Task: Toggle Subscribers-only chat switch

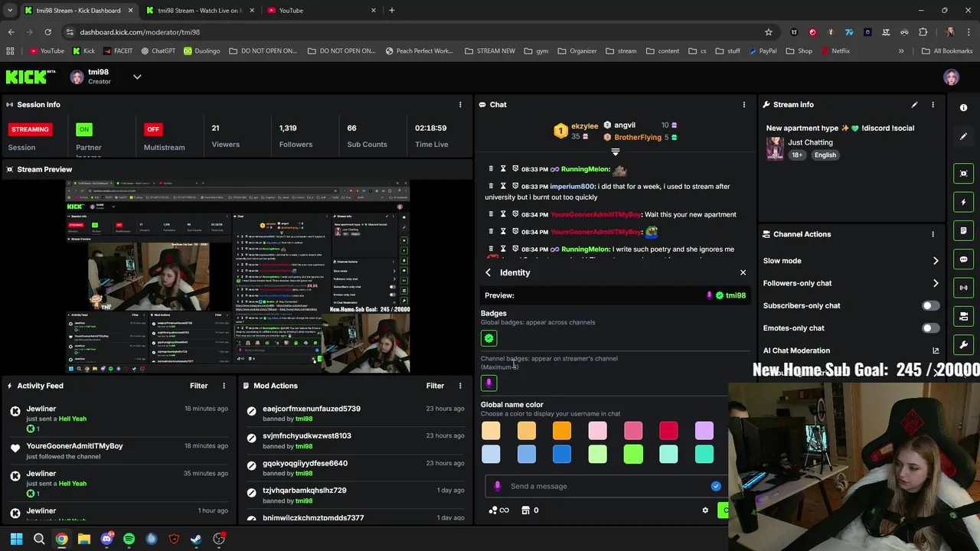Action: click(x=930, y=305)
